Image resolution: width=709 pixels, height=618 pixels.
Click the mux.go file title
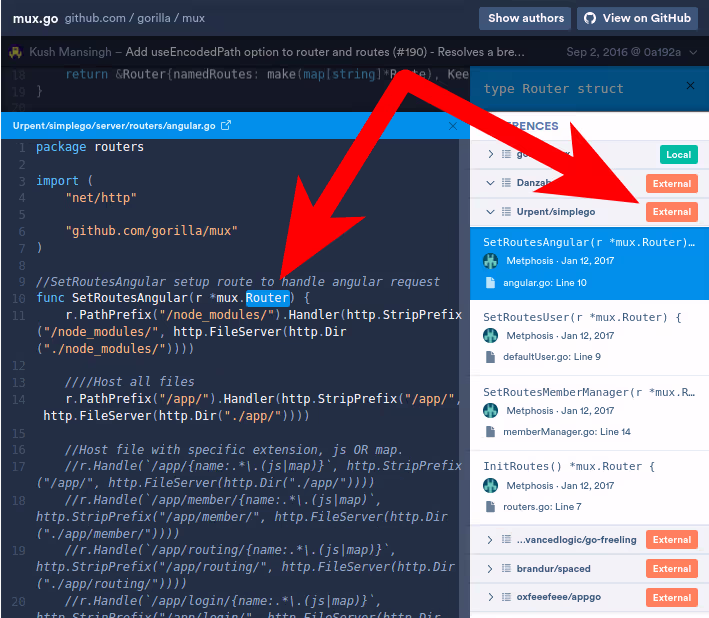click(x=35, y=19)
